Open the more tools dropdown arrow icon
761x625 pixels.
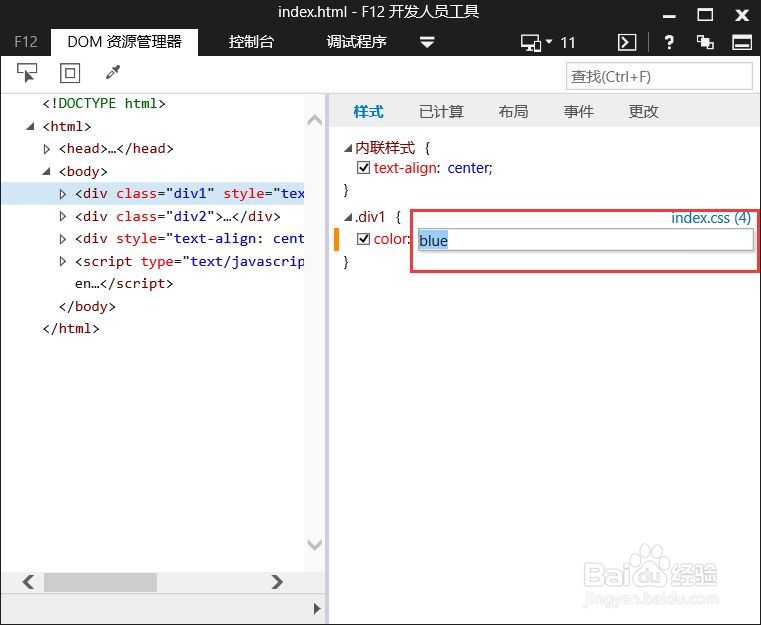427,42
